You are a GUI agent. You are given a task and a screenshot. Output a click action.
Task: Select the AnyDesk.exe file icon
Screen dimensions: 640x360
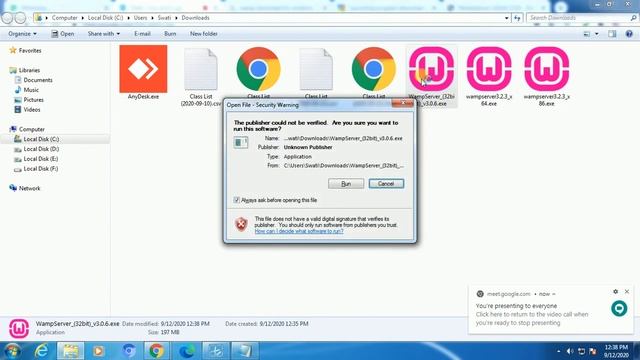point(143,69)
